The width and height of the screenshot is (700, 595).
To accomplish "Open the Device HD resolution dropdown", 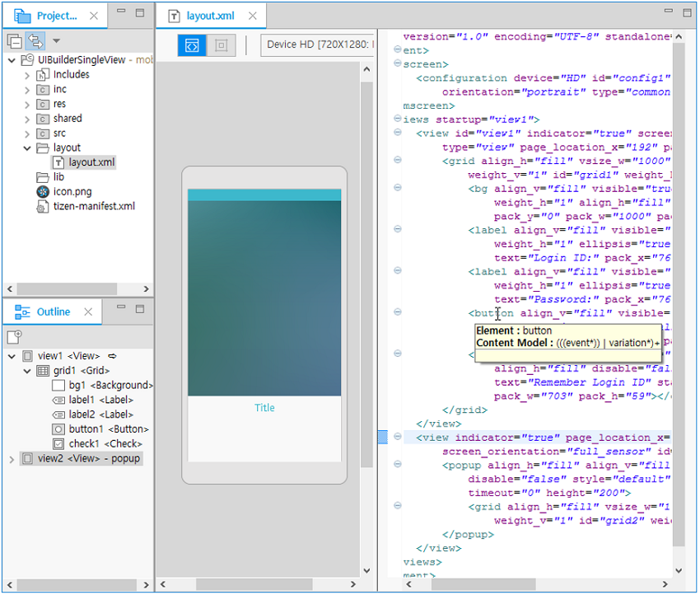I will (318, 45).
